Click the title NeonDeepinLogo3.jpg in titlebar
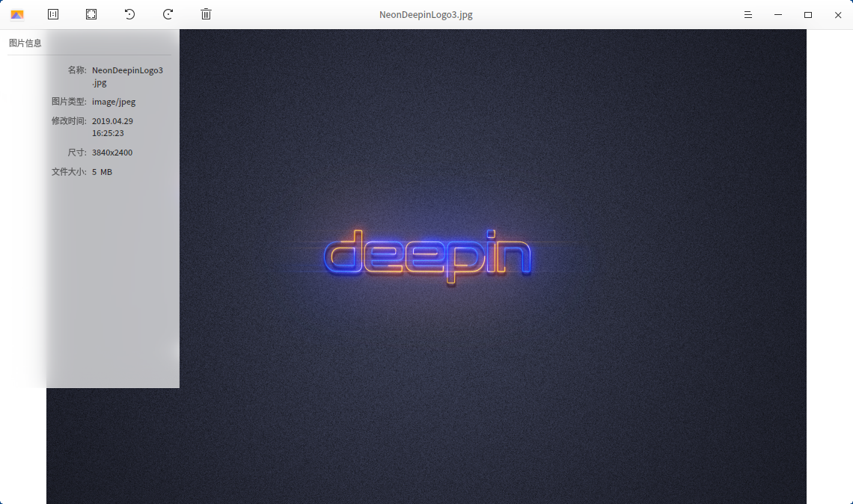The height and width of the screenshot is (504, 853). click(426, 14)
